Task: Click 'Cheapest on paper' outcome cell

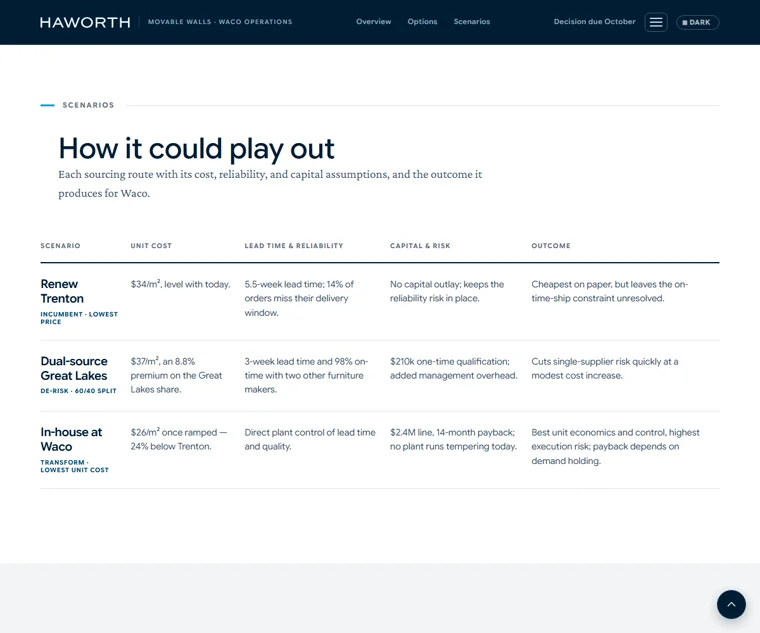Action: click(x=610, y=291)
